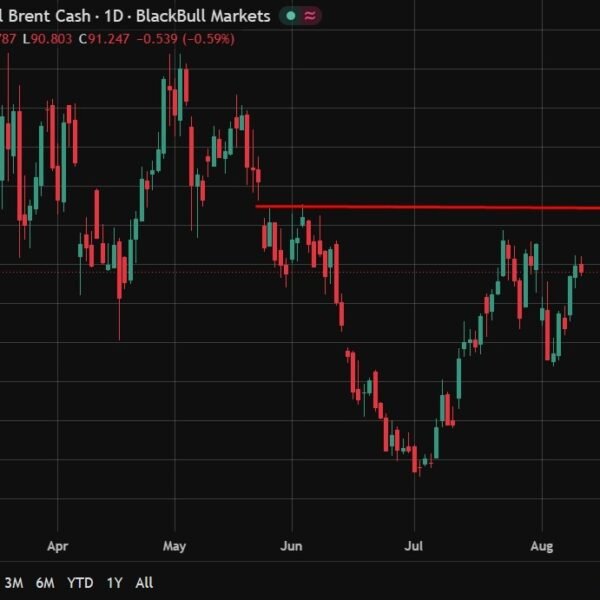Viewport: 600px width, 600px height.
Task: Click the change value −0.539 (−0.59%)
Action: [186, 39]
